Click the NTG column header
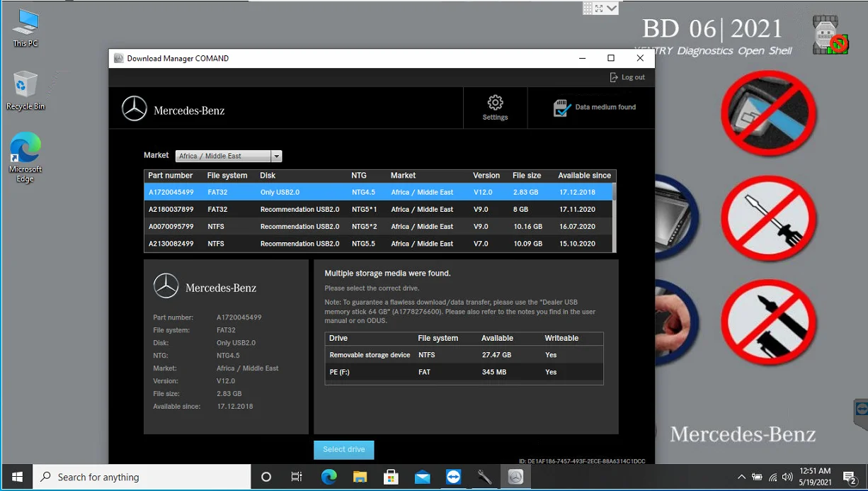868x491 pixels. [359, 176]
